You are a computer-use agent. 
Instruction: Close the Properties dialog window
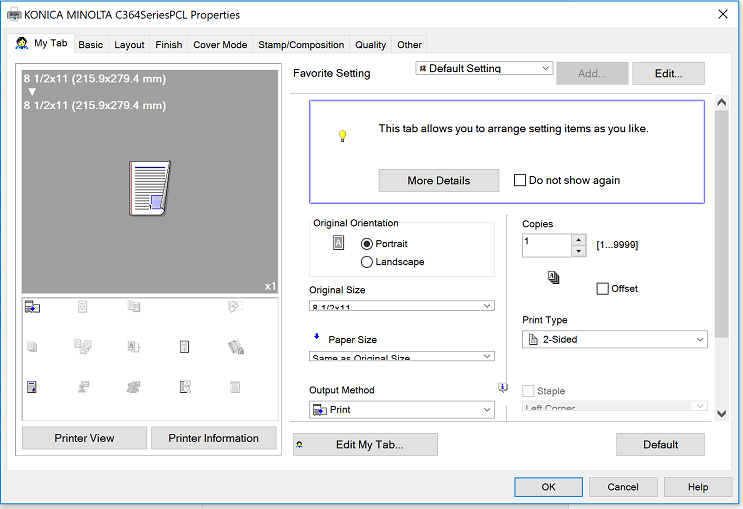point(723,14)
